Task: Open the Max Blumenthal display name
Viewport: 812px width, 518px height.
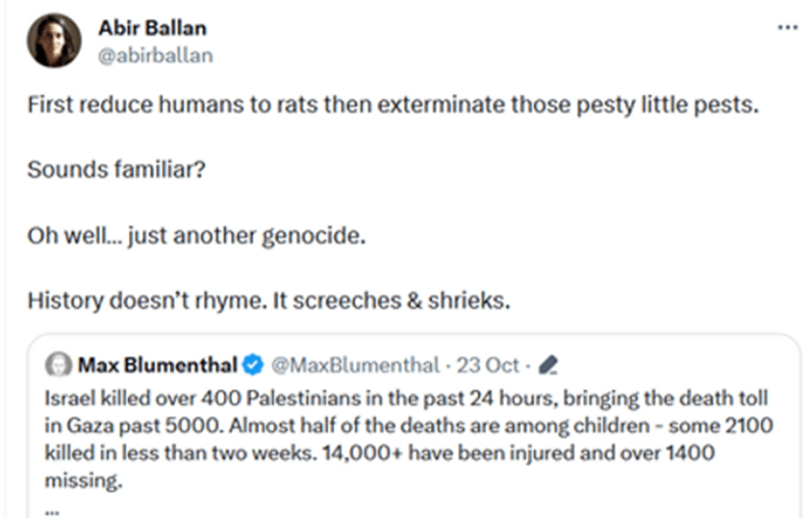Action: [158, 365]
